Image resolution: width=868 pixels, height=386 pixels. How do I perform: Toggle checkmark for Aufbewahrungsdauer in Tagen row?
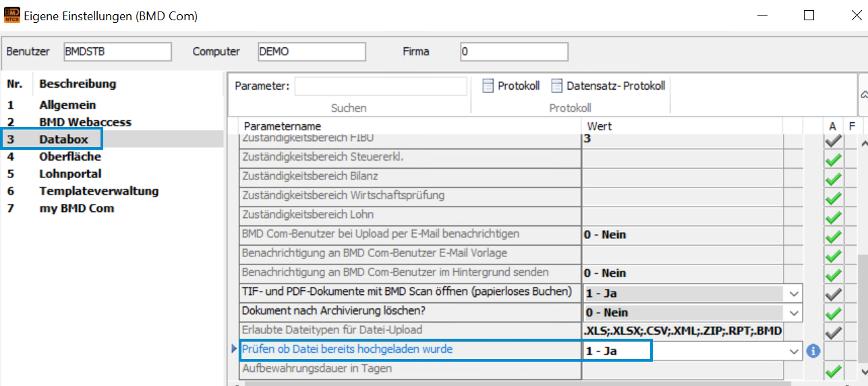pyautogui.click(x=834, y=370)
